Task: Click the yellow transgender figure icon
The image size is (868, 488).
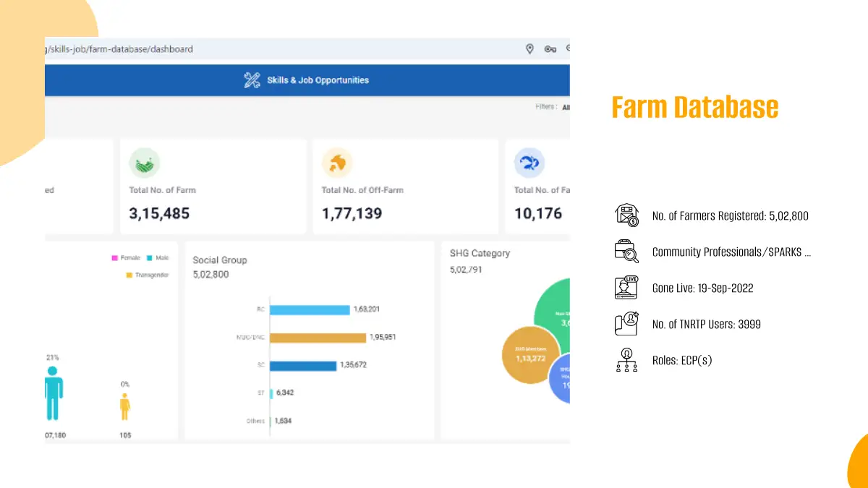Action: (x=125, y=406)
